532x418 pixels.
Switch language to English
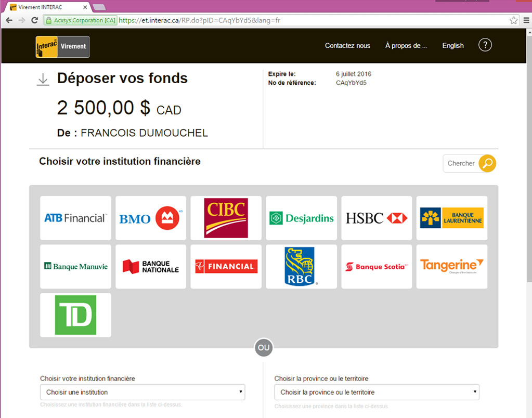click(x=452, y=46)
